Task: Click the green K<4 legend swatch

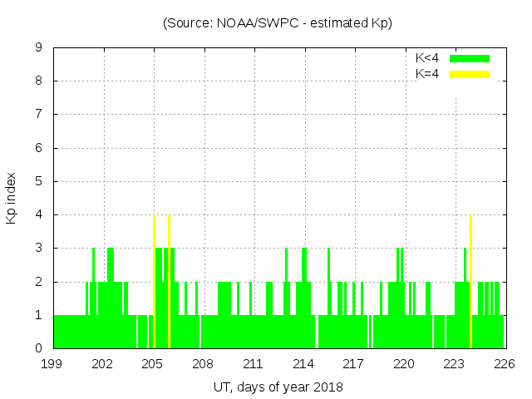Action: [x=470, y=58]
